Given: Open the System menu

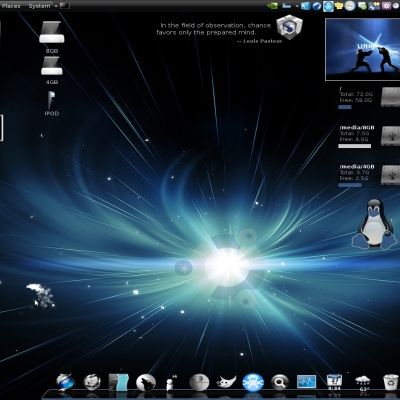Looking at the screenshot, I should click(39, 6).
